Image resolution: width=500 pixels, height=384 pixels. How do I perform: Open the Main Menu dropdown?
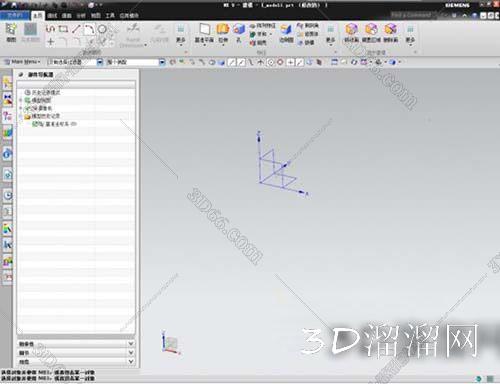tap(22, 62)
